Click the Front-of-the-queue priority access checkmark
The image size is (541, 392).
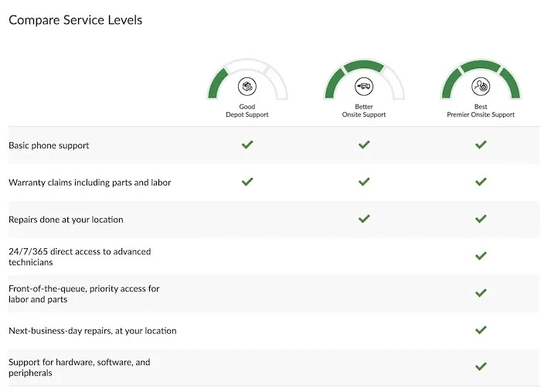click(481, 293)
